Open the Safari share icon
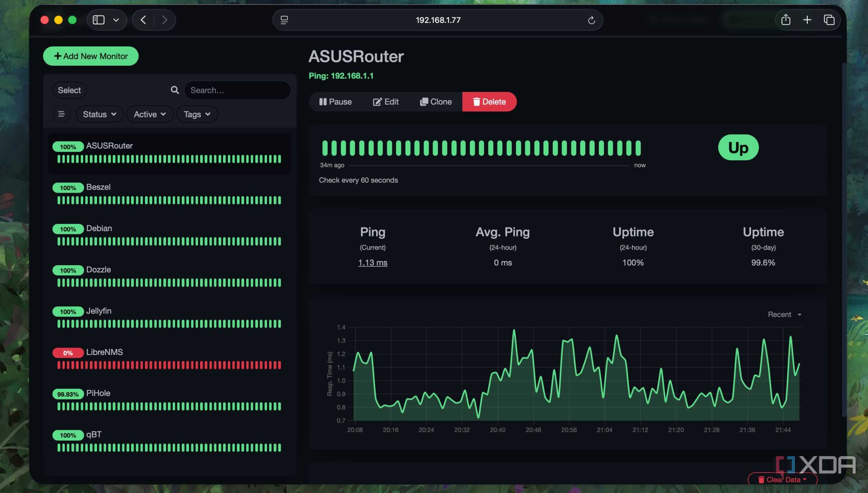 click(x=786, y=20)
